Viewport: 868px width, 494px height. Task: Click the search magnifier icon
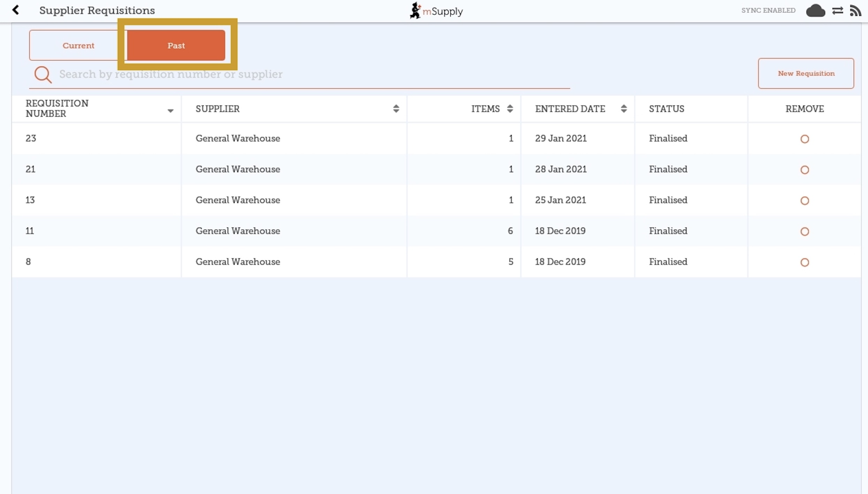(43, 75)
